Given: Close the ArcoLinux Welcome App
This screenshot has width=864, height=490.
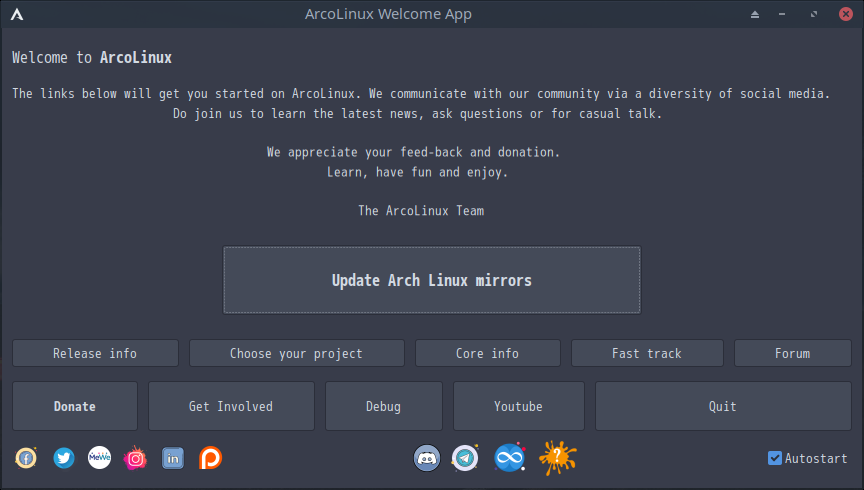Looking at the screenshot, I should [846, 14].
